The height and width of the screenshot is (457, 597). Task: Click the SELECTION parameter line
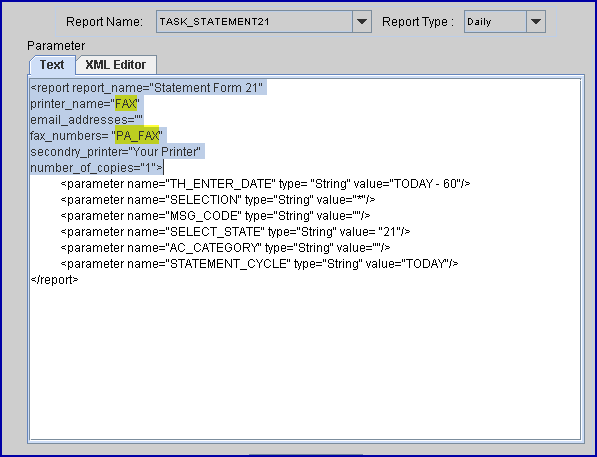(218, 200)
